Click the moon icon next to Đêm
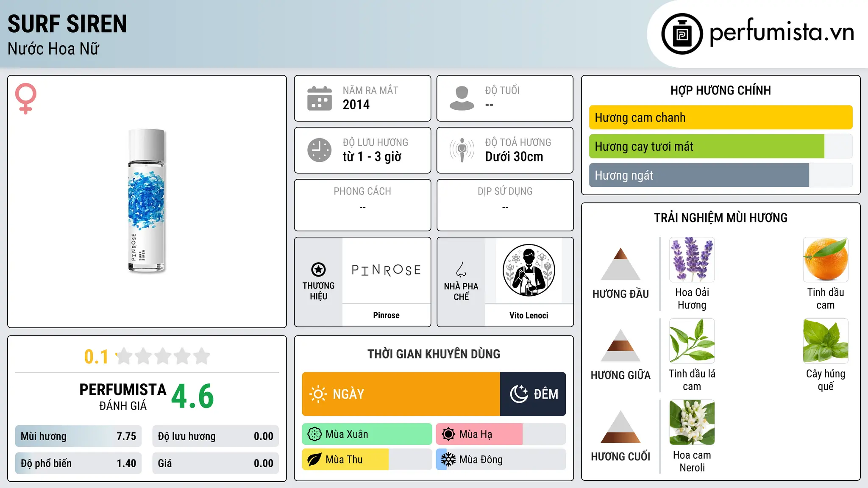Viewport: 868px width, 488px height. pyautogui.click(x=519, y=394)
